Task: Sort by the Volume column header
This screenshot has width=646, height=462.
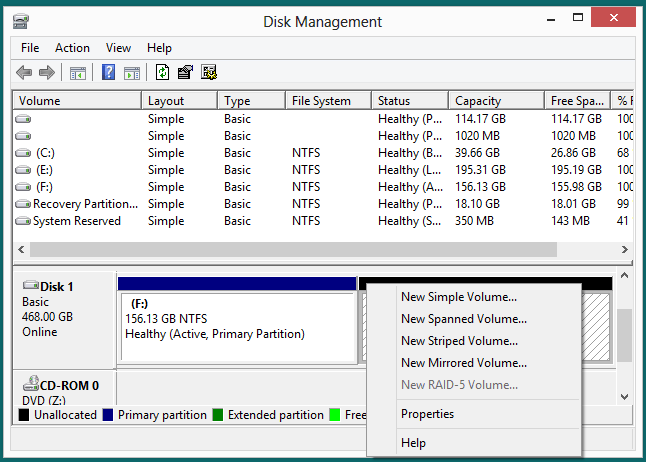Action: coord(77,101)
